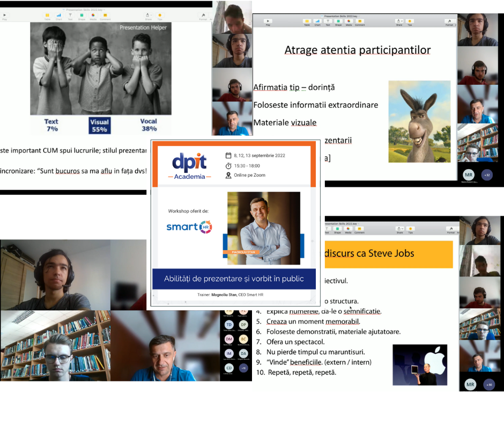Viewport: 504px width, 423px height.
Task: Click Tips icon in Steve Jobs slide Keynote toolbar
Action: pos(411,229)
